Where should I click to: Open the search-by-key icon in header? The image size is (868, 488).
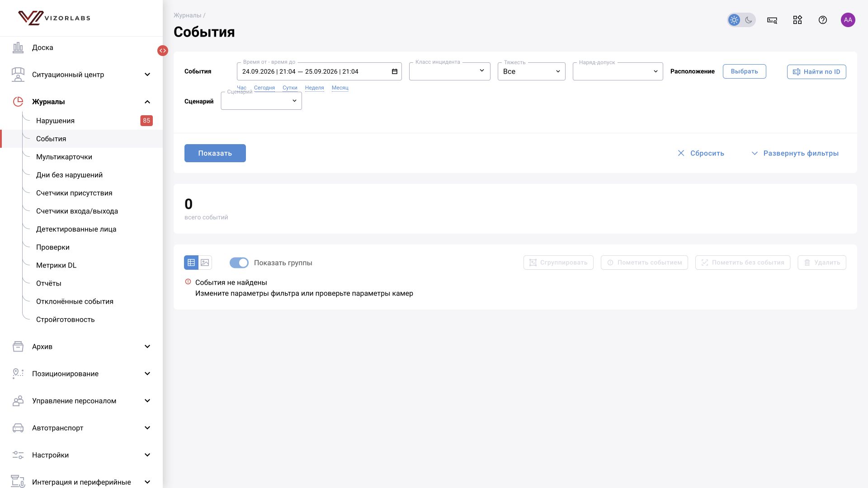pos(772,20)
